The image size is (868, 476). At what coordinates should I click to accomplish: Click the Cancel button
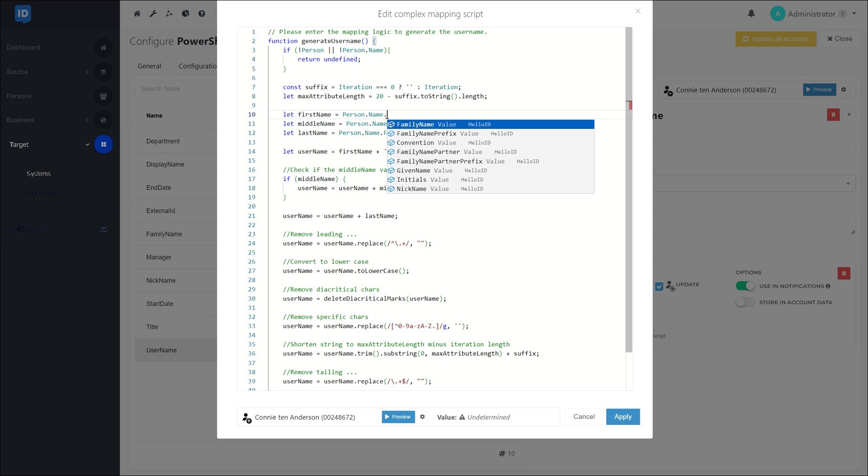(x=584, y=417)
